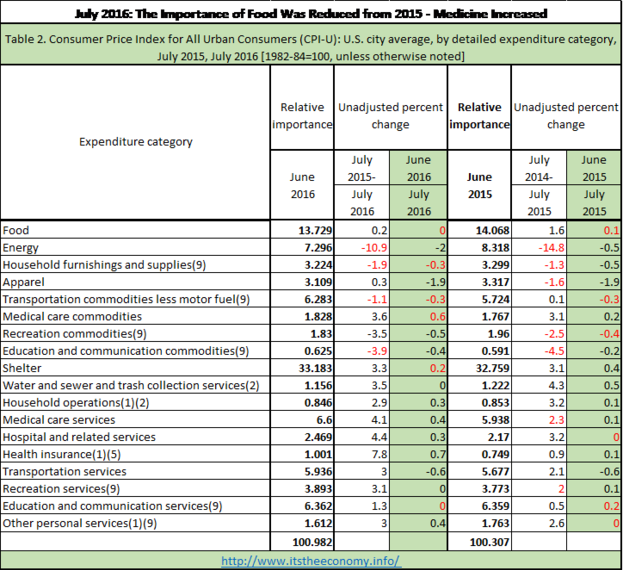Click Hospital services importance 2.469
Viewport: 623px width, 570px height.
click(318, 437)
